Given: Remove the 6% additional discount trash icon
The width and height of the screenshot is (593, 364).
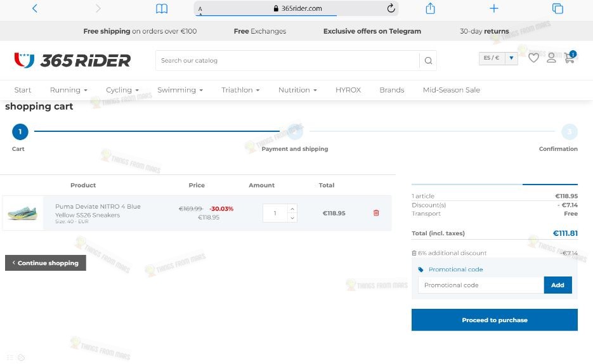Looking at the screenshot, I should 414,253.
